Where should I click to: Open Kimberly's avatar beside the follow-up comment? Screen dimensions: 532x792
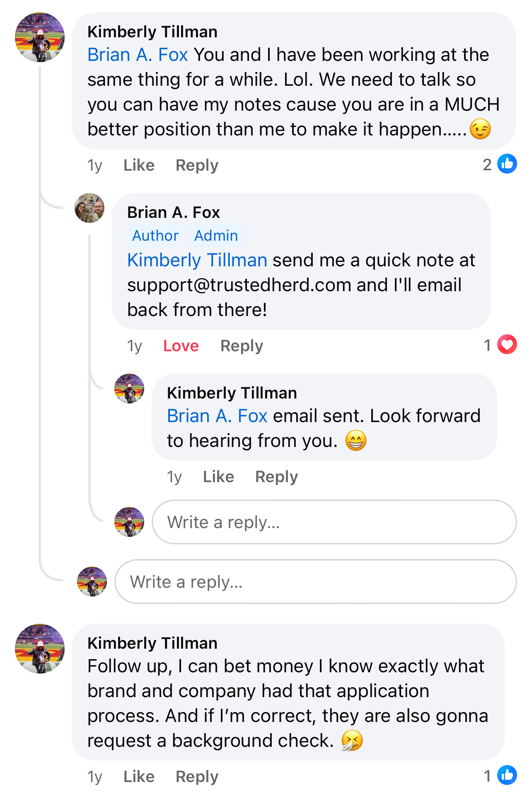(40, 649)
